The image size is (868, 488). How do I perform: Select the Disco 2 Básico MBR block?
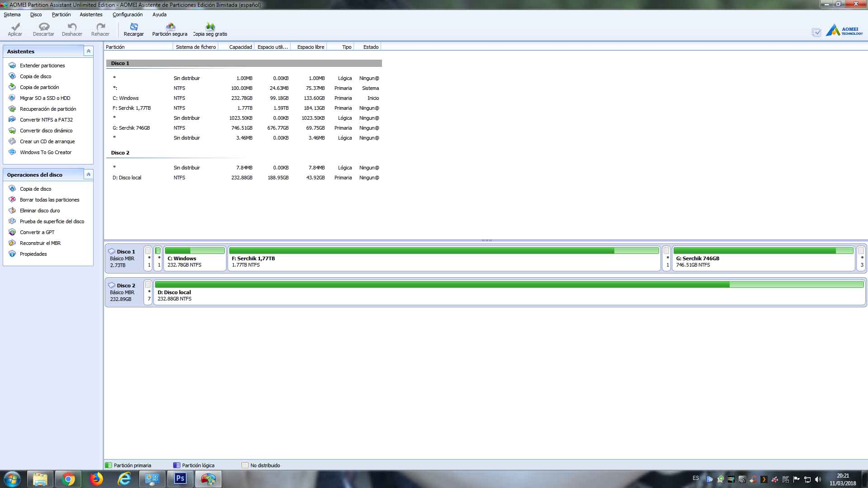pyautogui.click(x=124, y=292)
